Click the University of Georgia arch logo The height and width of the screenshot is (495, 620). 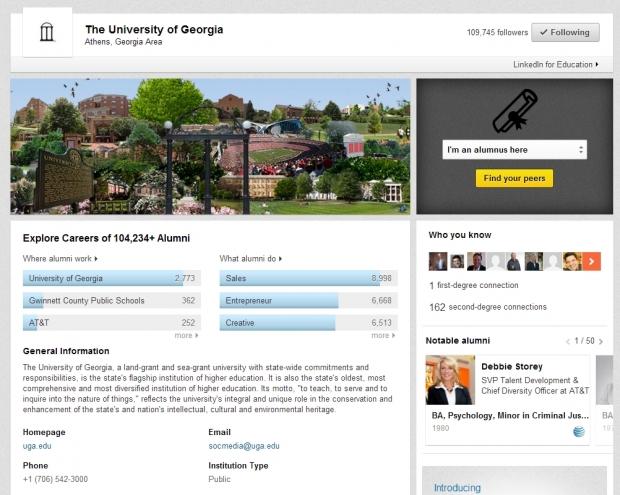tap(47, 32)
